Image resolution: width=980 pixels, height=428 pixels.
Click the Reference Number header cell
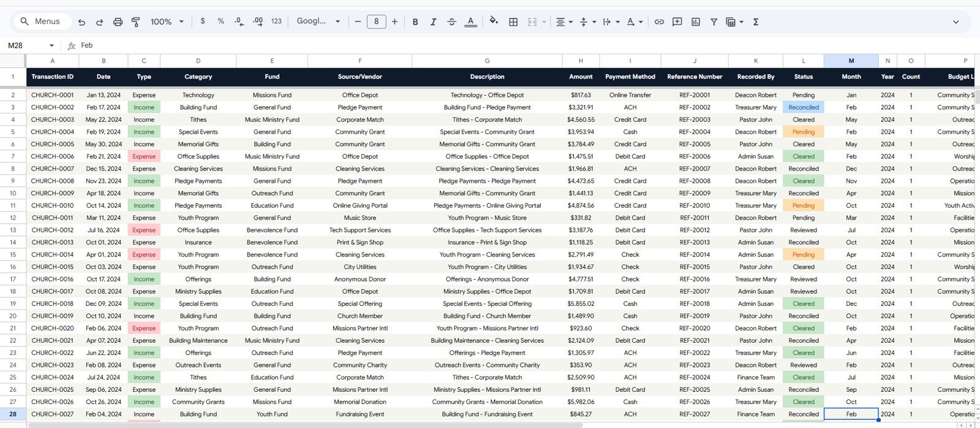[695, 77]
